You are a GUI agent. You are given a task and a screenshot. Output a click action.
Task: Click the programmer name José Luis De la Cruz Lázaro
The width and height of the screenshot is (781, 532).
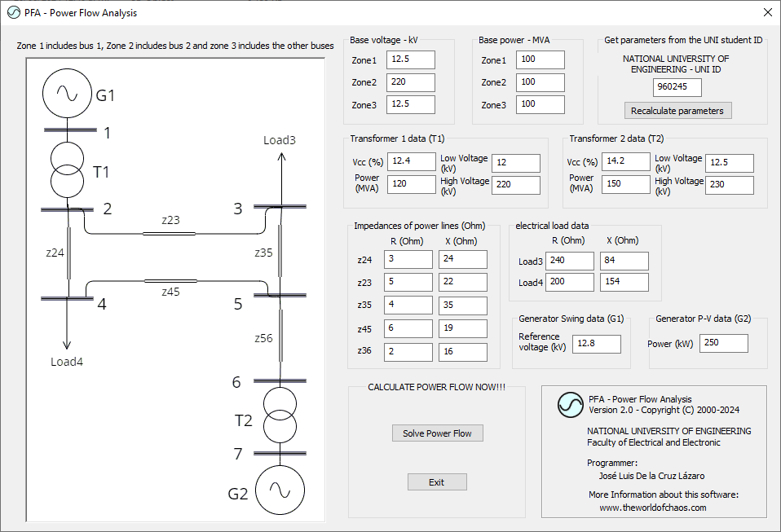point(651,476)
